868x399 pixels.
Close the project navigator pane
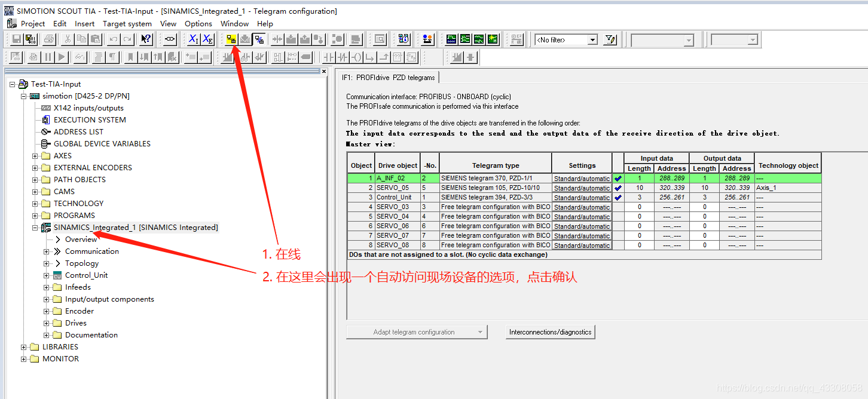pyautogui.click(x=324, y=72)
